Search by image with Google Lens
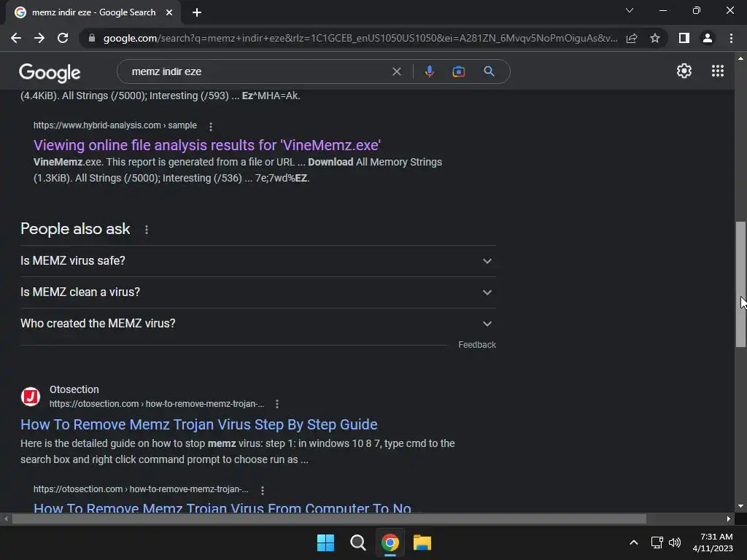 click(458, 71)
